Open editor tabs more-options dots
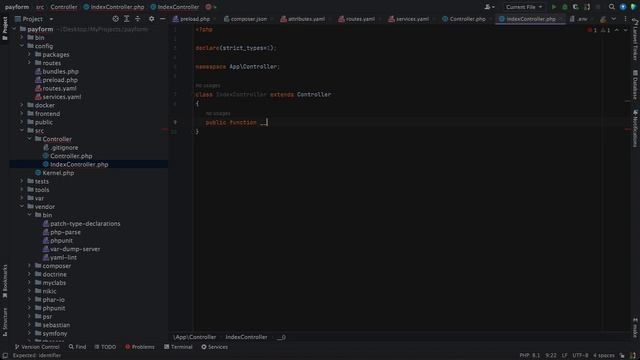 [x=625, y=19]
